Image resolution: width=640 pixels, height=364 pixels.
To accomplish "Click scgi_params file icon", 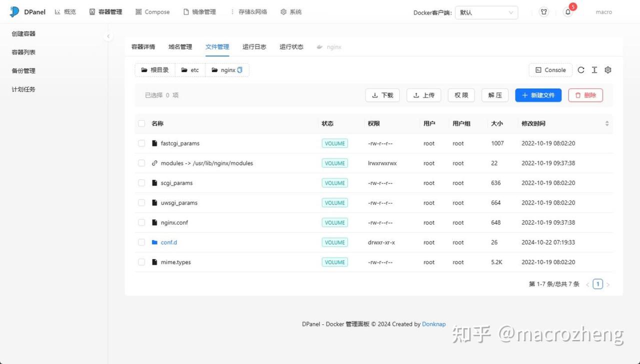I will click(154, 183).
